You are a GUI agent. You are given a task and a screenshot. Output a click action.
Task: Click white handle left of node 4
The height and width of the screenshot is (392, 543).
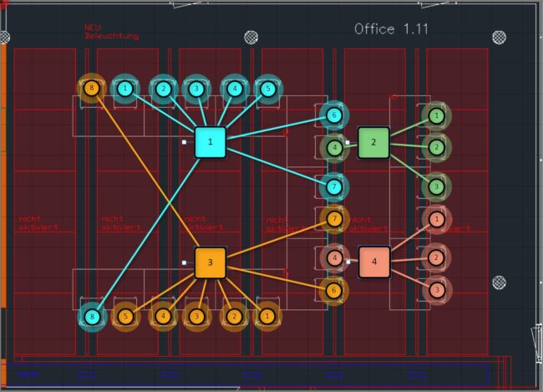pos(348,262)
